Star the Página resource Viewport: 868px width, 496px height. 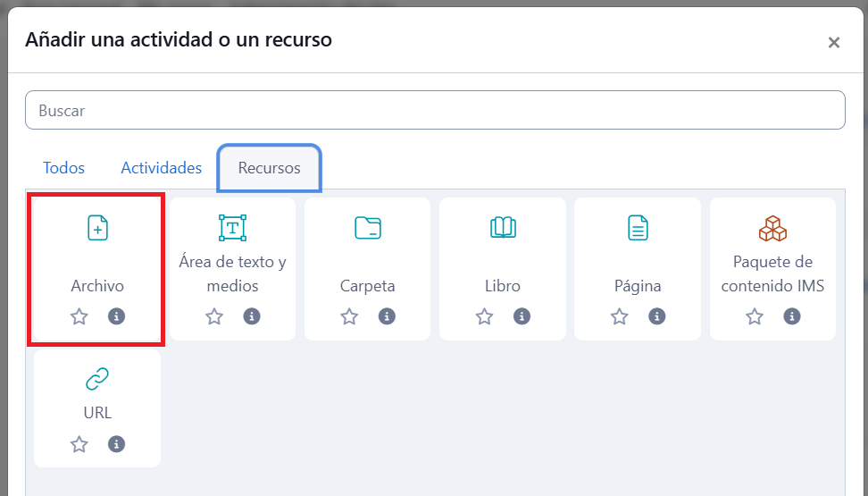click(x=619, y=316)
